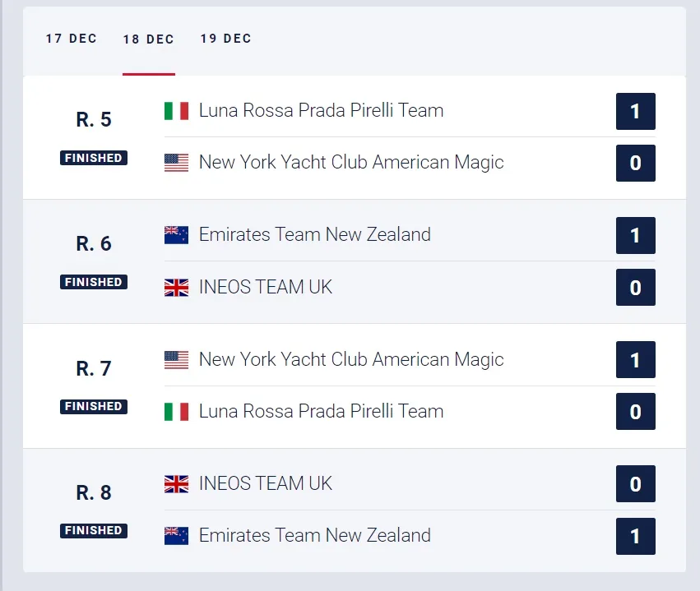Click the Italian flag in race R. 5

click(x=176, y=111)
